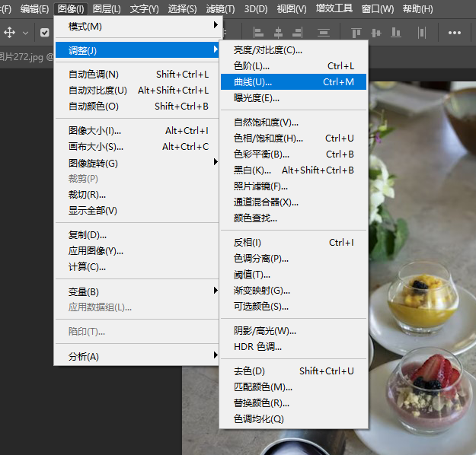Screen dimensions: 476x455
Task: Choose 亮度/对比度(C)... adjustment
Action: [x=293, y=50]
